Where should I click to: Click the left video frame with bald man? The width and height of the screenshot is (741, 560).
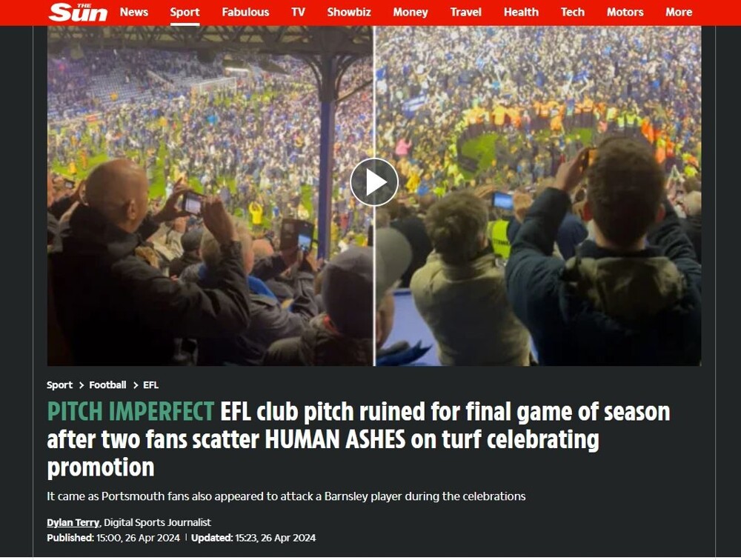coord(210,196)
